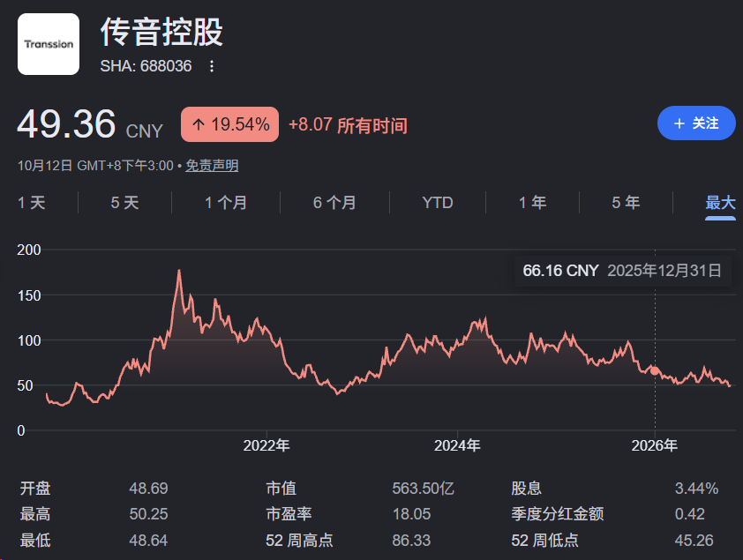The height and width of the screenshot is (560, 743).
Task: Click the +8.07 所有时间 change text
Action: pos(349,125)
